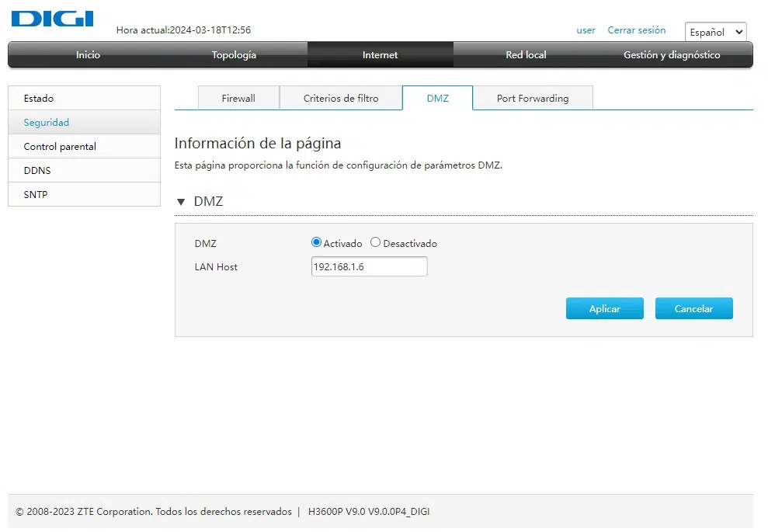Open Control parental in sidebar

[x=60, y=146]
